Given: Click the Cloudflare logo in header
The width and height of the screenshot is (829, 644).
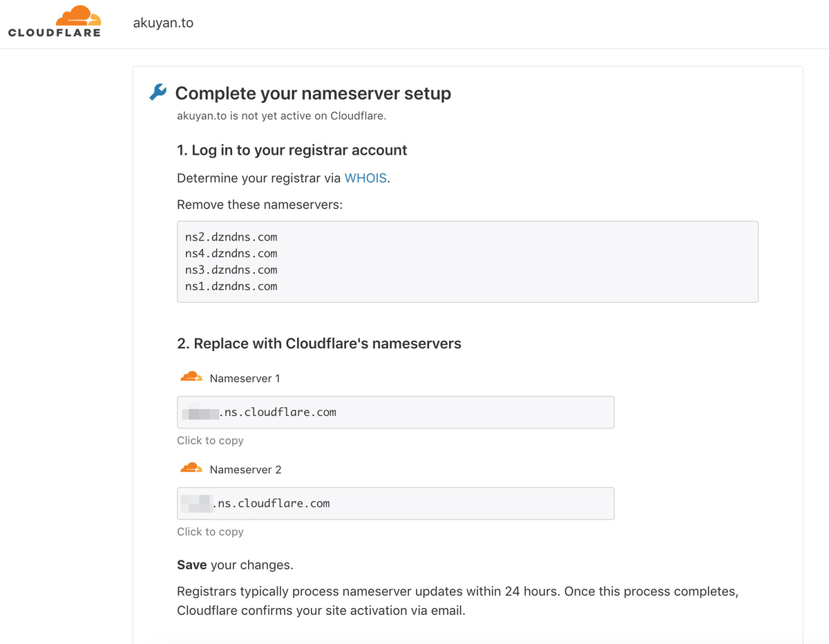Looking at the screenshot, I should click(55, 21).
